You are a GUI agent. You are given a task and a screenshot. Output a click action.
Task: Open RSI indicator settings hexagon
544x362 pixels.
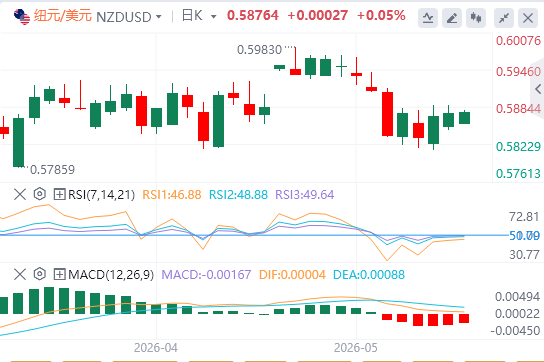coord(40,194)
